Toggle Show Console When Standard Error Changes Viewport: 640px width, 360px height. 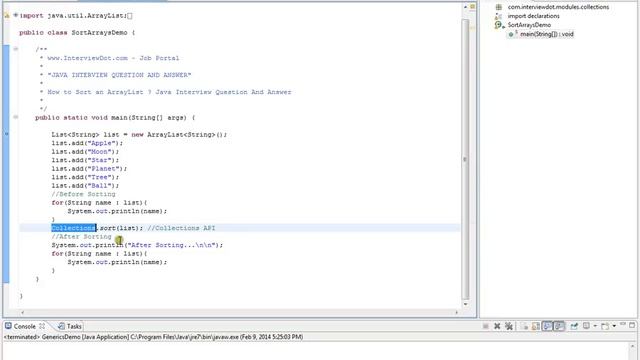[x=559, y=326]
